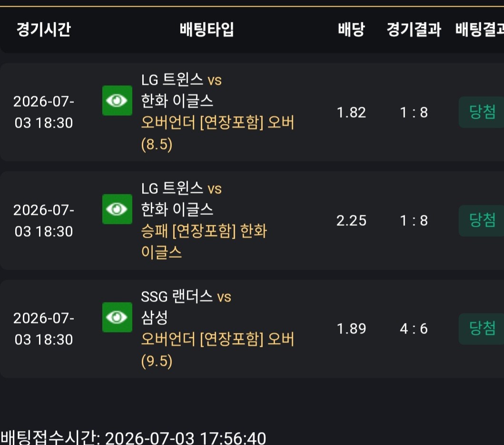Image resolution: width=504 pixels, height=445 pixels.
Task: Click the 1.89 odds value
Action: (x=351, y=329)
